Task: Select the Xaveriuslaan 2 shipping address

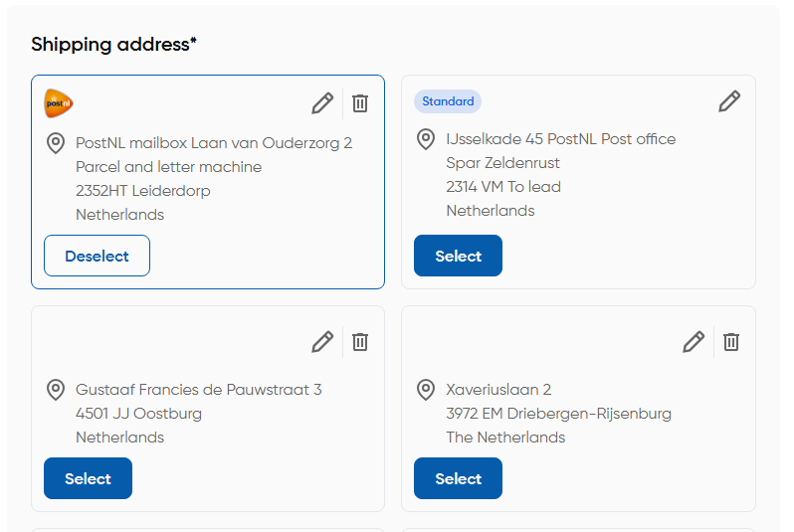Action: pos(458,478)
